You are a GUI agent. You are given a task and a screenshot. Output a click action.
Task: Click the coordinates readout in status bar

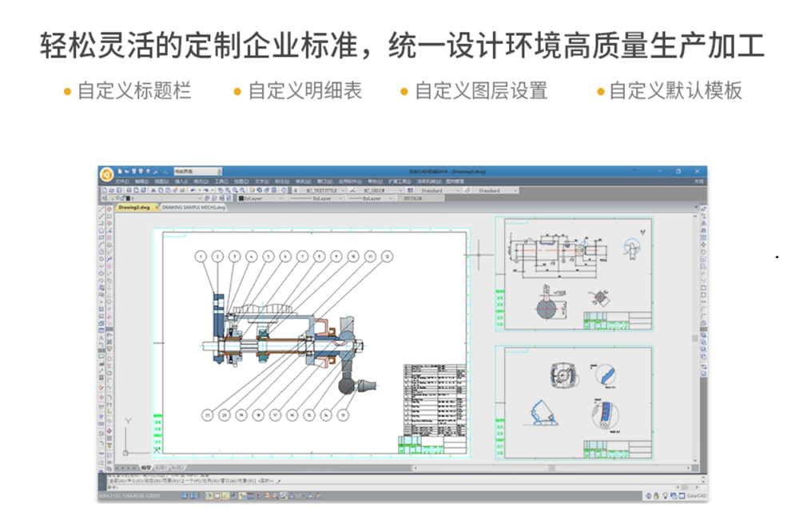[129, 496]
